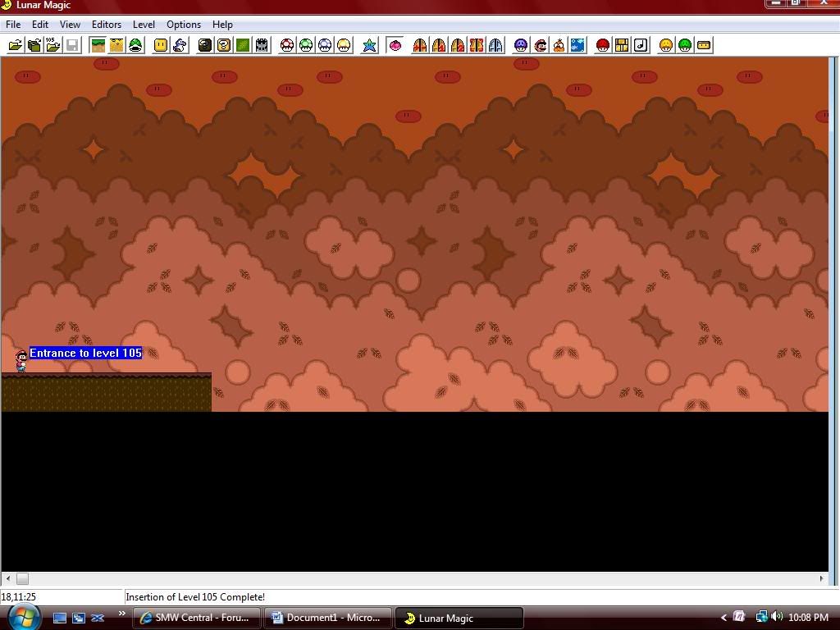Click the orange bird sprite icon
Screen dimensions: 840x630
point(559,46)
